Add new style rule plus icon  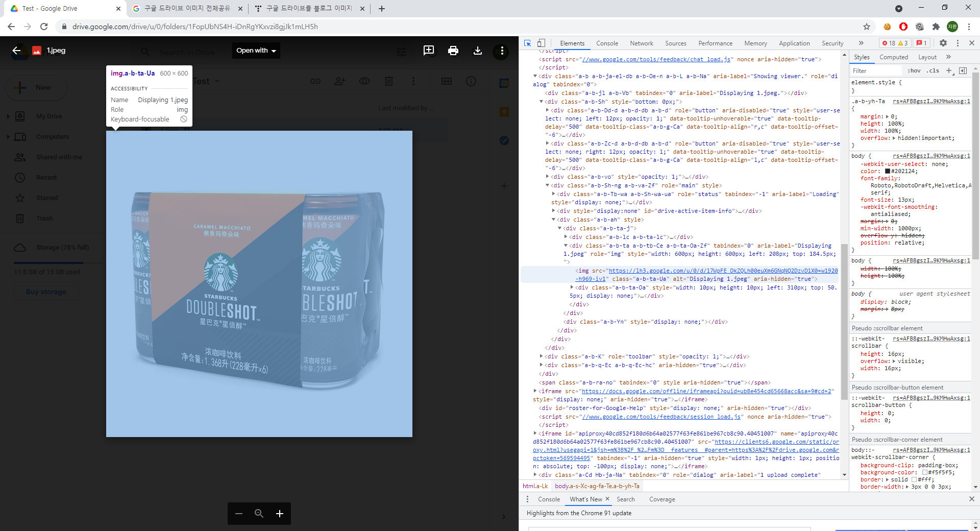coord(949,71)
